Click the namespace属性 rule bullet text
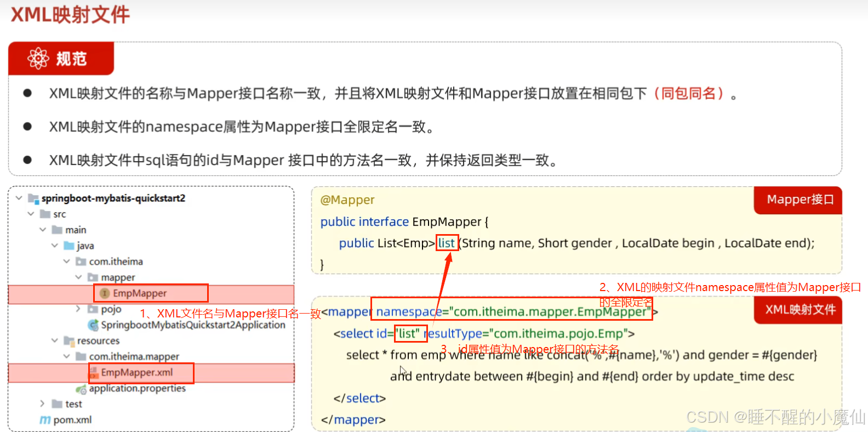The image size is (868, 432). [x=242, y=127]
